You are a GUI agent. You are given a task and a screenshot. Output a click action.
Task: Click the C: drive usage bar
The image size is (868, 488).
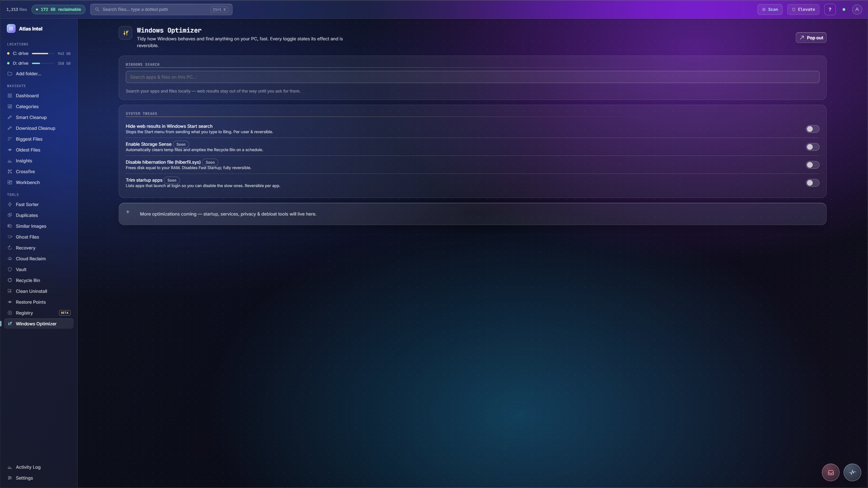[43, 54]
